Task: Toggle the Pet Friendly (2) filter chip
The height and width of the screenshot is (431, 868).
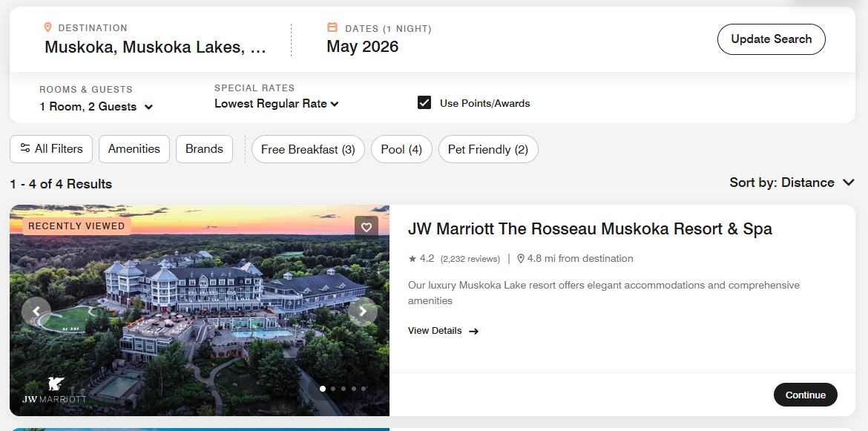Action: [487, 149]
